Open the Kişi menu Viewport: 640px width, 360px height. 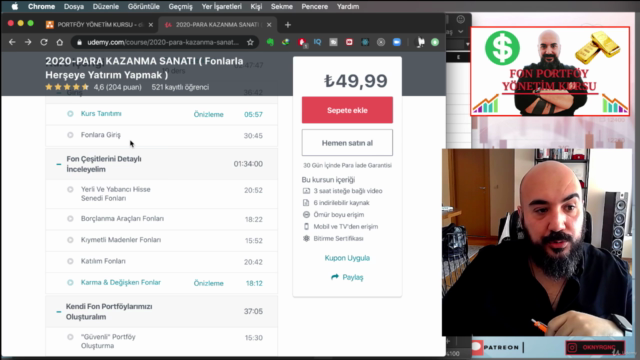tap(256, 7)
